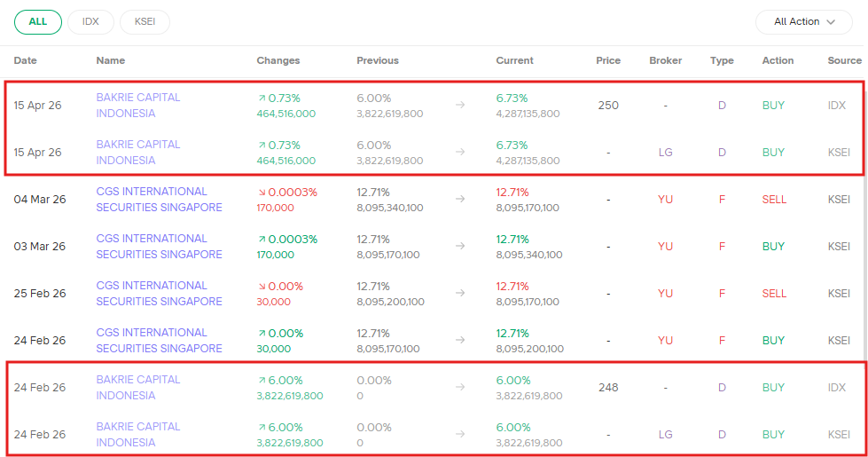Click current 8,095,340,100 in the 03 Mar row

pos(529,255)
